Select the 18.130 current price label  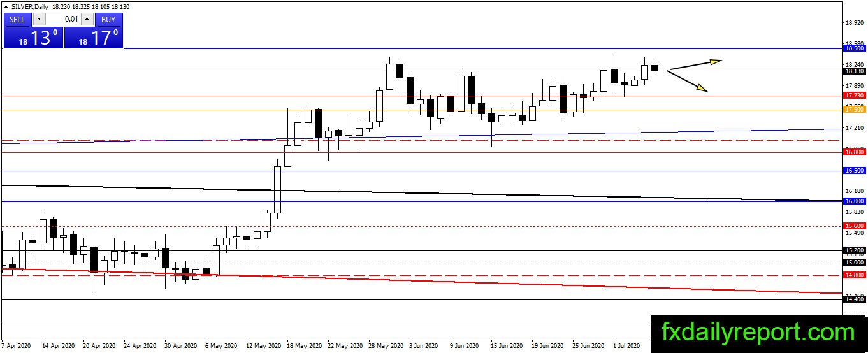[854, 71]
